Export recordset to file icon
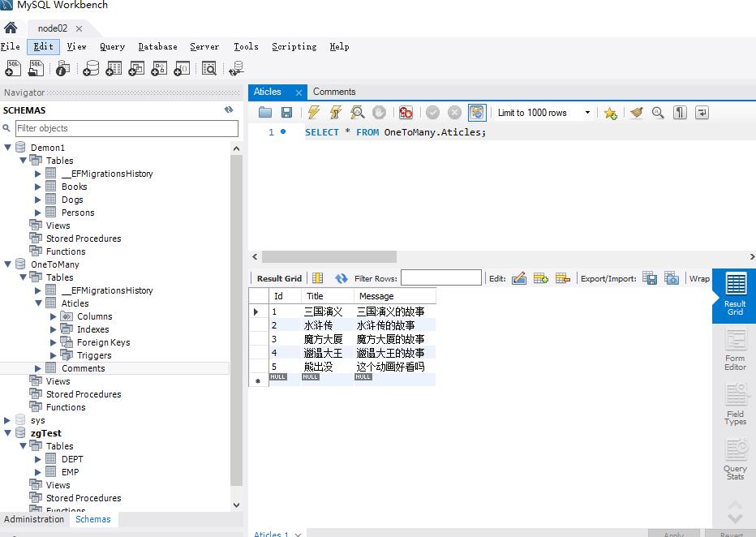The image size is (756, 537). point(650,278)
